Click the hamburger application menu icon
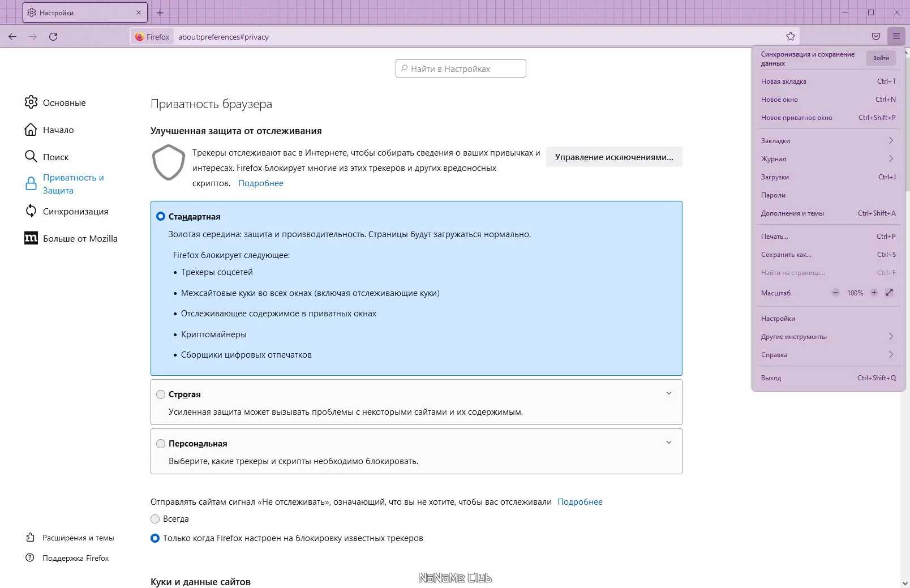This screenshot has width=910, height=588. 896,37
